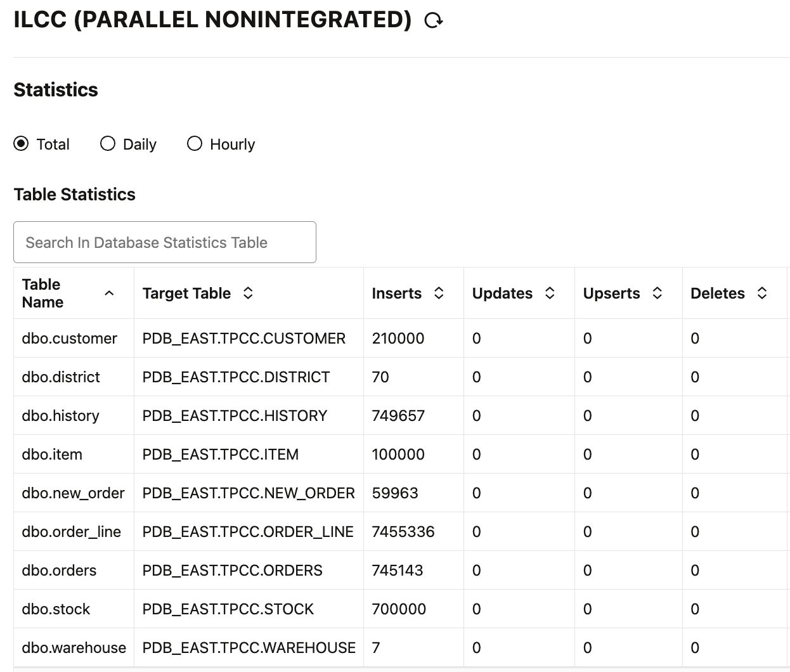Click the Upserts column sort icon
Viewport: 790px width, 672px height.
point(657,293)
